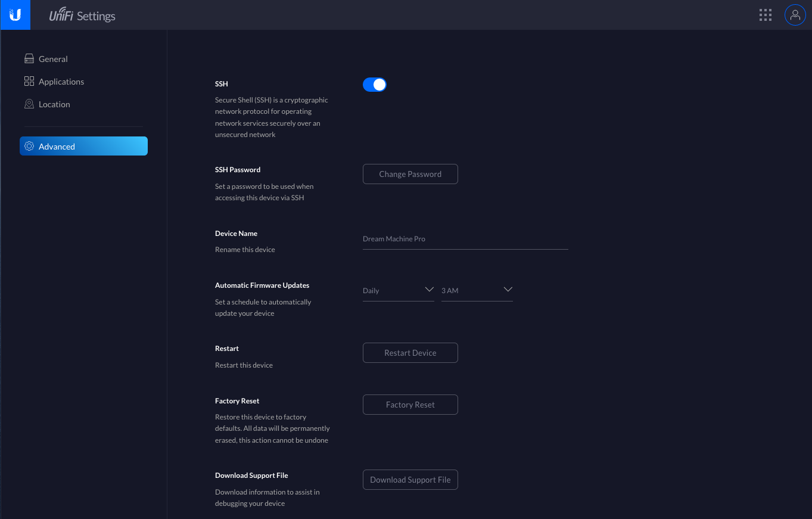Open the user account profile icon
Image resolution: width=812 pixels, height=519 pixels.
(795, 15)
